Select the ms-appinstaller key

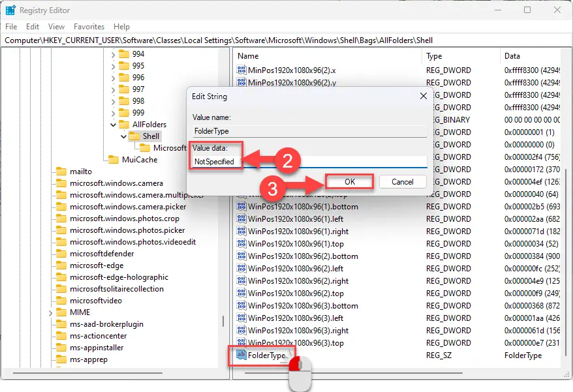click(x=97, y=348)
